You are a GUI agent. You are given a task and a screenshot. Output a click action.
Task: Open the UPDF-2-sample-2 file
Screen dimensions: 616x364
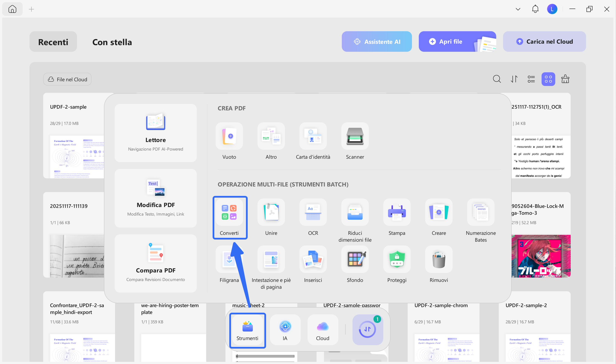pos(534,326)
